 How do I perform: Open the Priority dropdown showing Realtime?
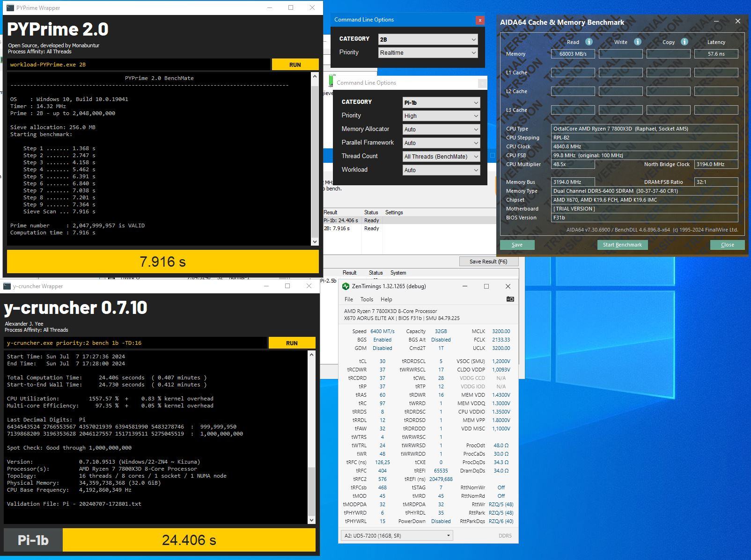(x=428, y=53)
